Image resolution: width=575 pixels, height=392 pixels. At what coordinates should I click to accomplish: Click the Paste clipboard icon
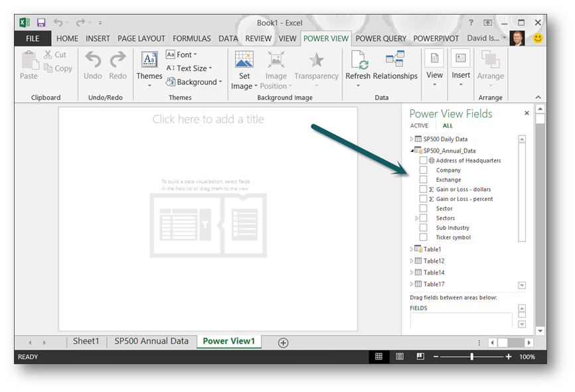[x=29, y=60]
